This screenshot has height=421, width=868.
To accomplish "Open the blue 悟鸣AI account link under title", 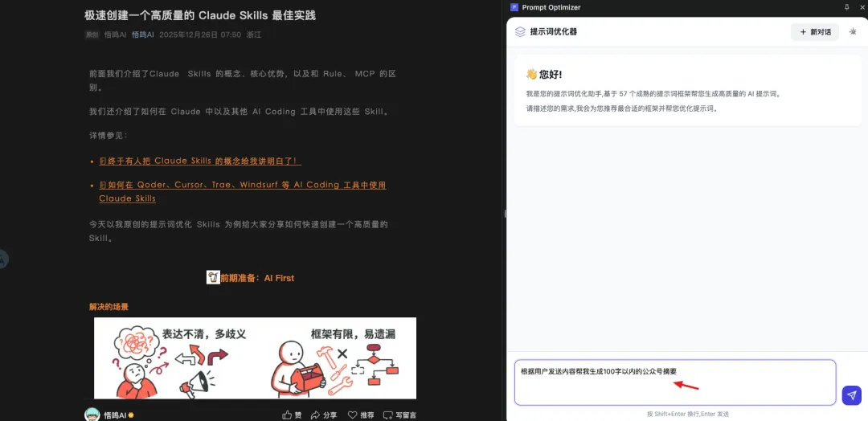I will (x=143, y=35).
